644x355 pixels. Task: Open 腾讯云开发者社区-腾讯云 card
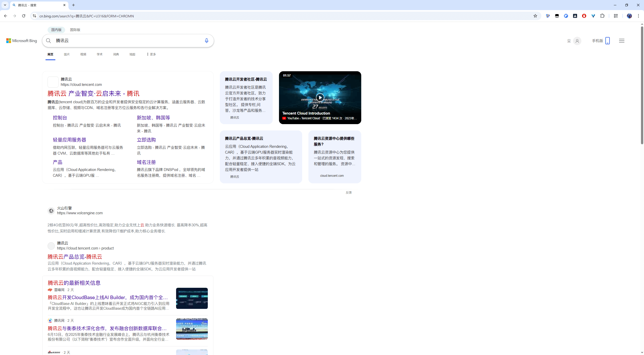pos(246,97)
